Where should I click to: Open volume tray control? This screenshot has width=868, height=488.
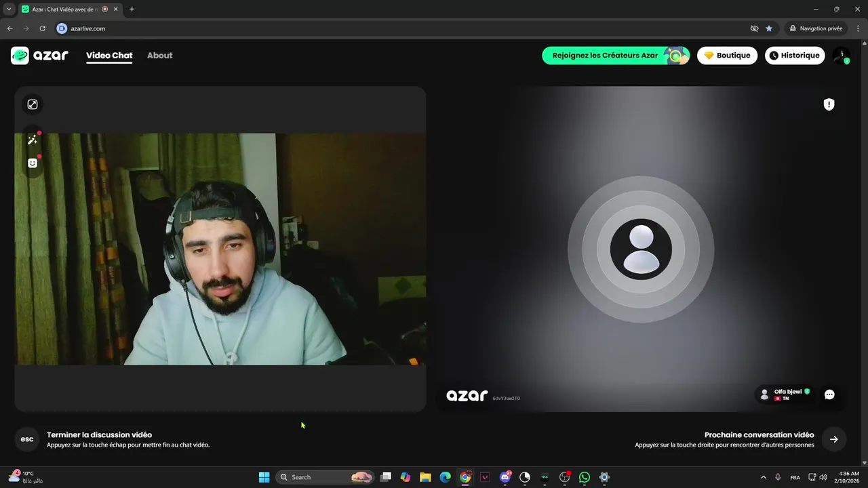point(823,477)
